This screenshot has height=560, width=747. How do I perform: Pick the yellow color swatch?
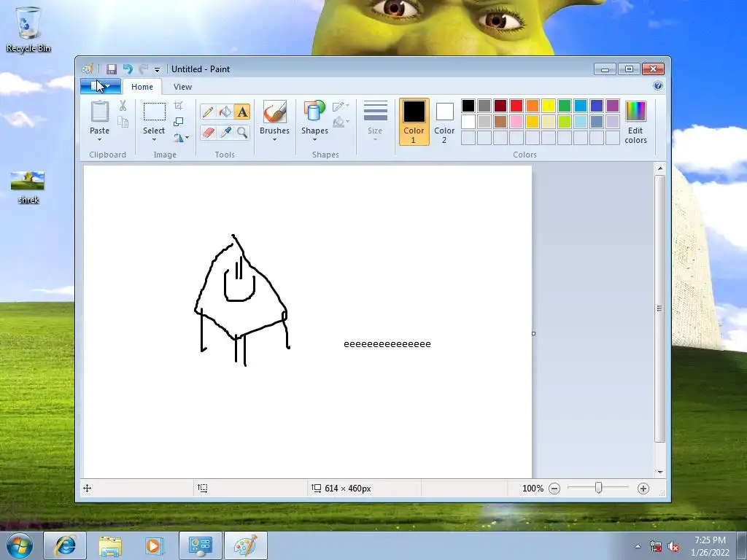pos(549,106)
